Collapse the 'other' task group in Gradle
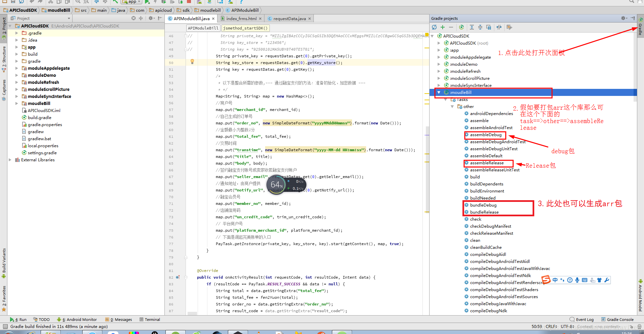This screenshot has width=644, height=334. (452, 107)
